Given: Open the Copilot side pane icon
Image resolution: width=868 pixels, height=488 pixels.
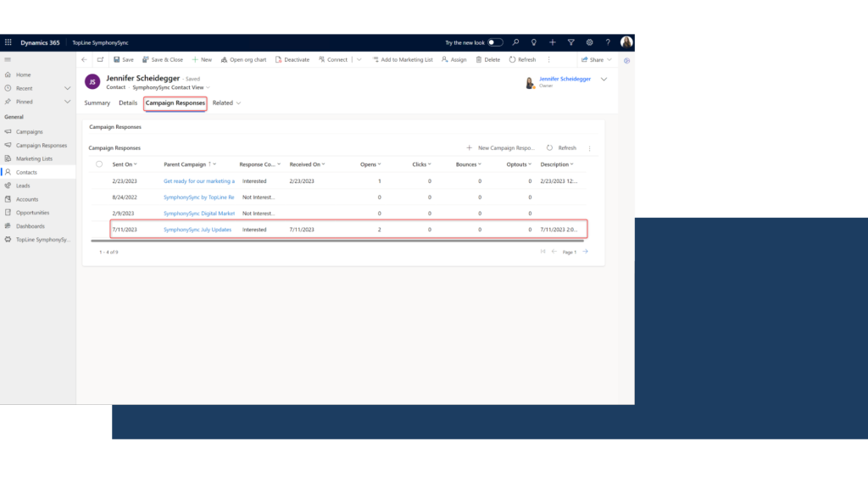Looking at the screenshot, I should click(626, 60).
